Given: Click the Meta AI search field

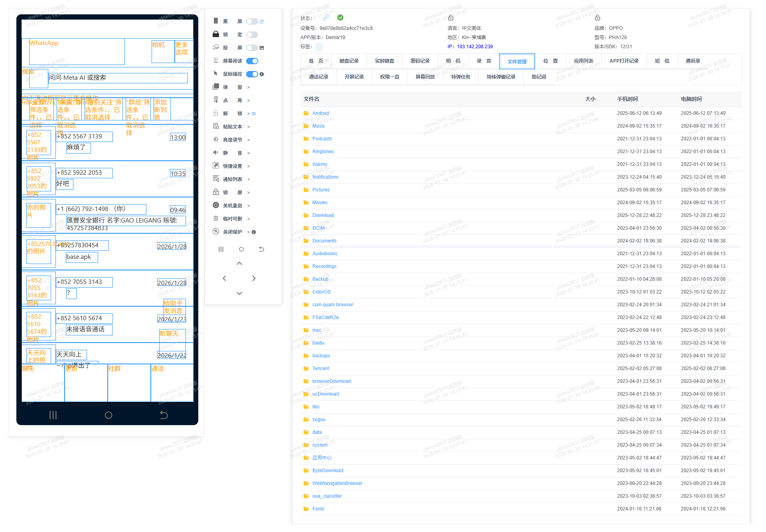Looking at the screenshot, I should pos(118,78).
